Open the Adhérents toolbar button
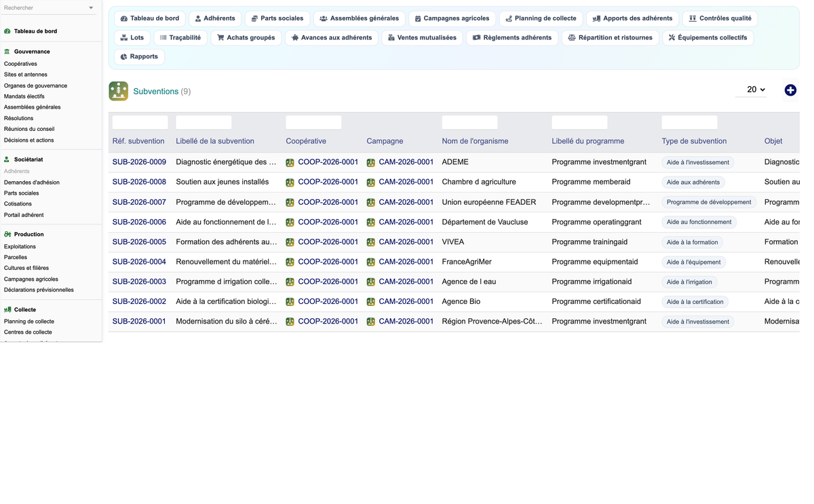The width and height of the screenshot is (814, 504). [215, 18]
